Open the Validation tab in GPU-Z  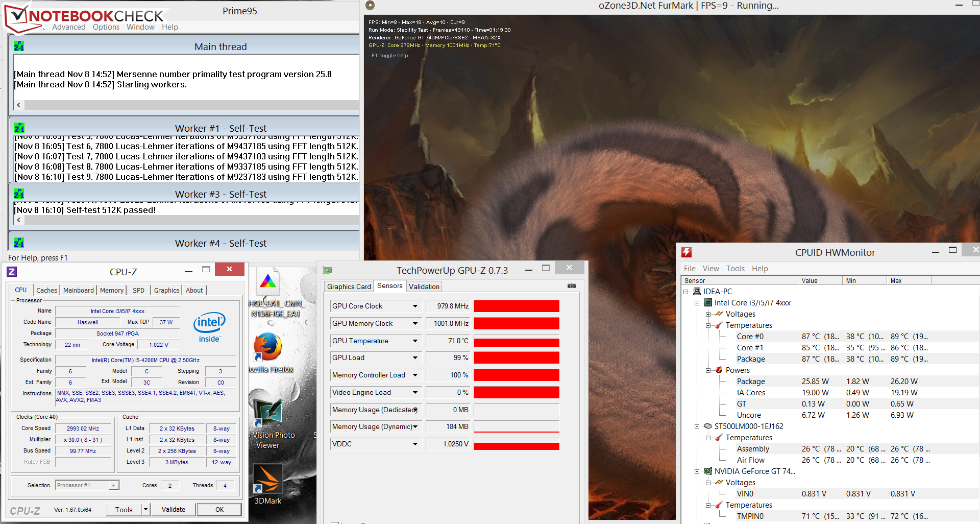point(424,287)
